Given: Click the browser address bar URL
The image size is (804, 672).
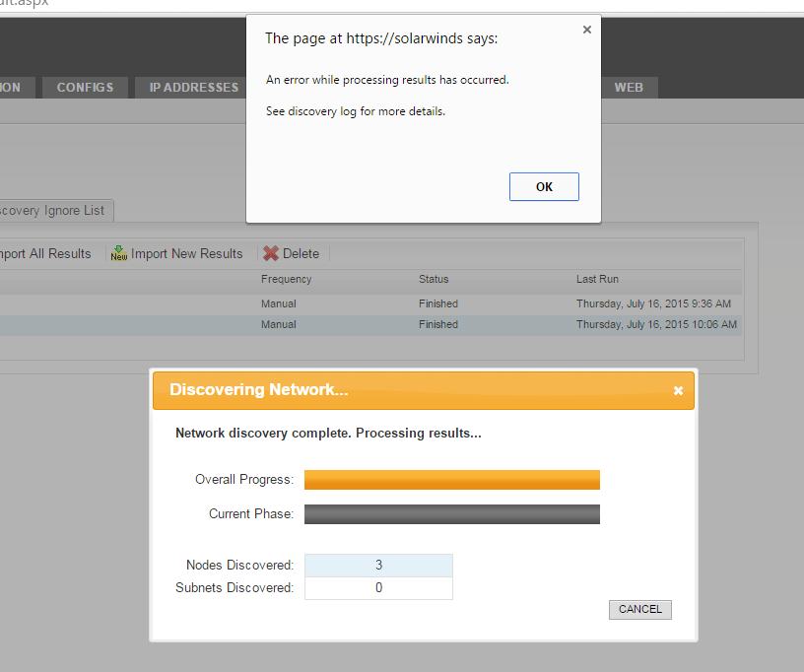Looking at the screenshot, I should click(x=24, y=3).
